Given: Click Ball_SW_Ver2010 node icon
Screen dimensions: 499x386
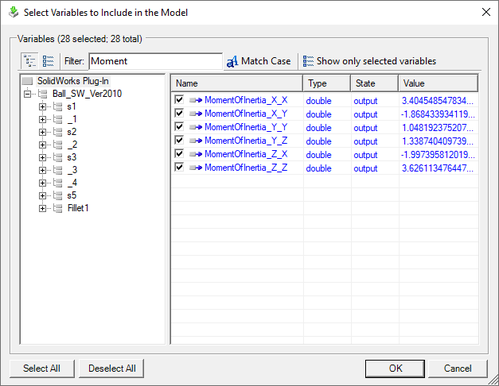Looking at the screenshot, I should (x=43, y=94).
